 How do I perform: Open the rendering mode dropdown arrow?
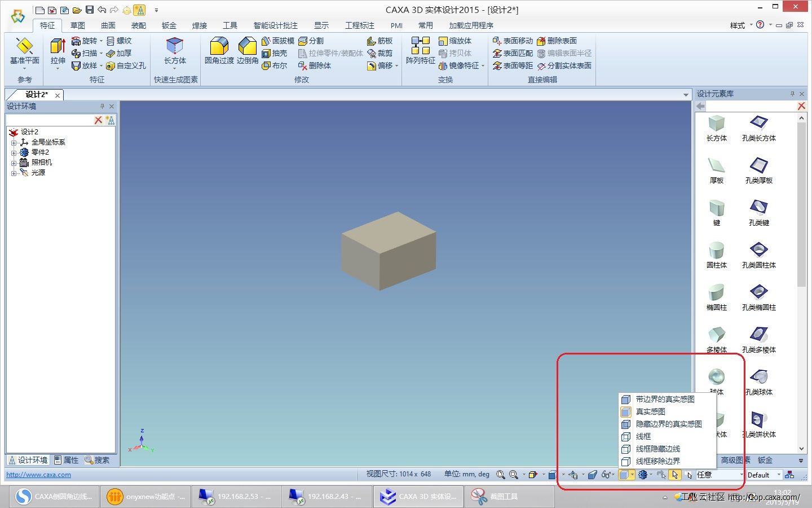(x=632, y=475)
